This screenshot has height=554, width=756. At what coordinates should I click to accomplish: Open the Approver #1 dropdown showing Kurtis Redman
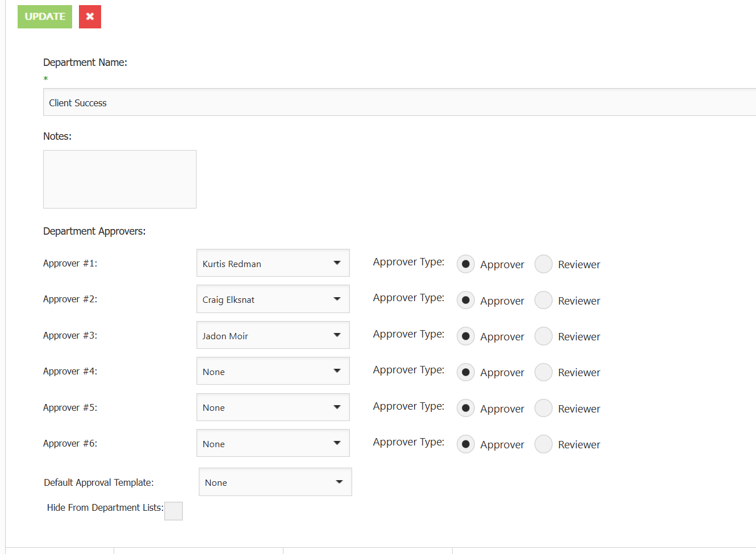point(273,263)
